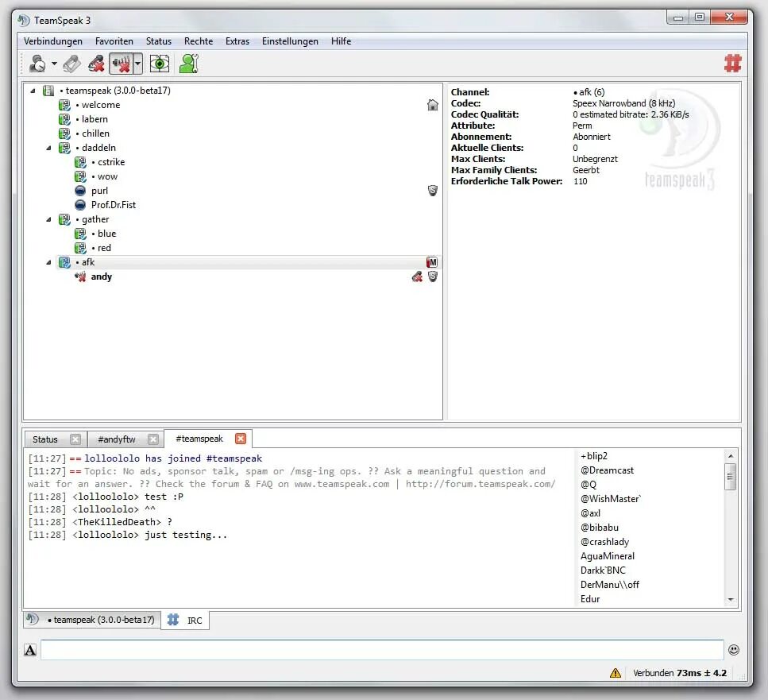Switch to the Status chat tab

tap(45, 439)
